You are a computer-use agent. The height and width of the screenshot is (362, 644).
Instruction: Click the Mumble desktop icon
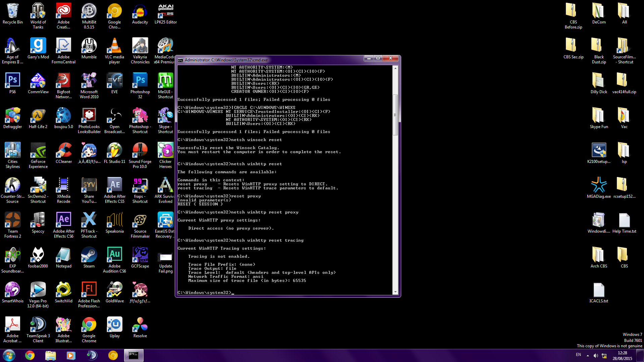[x=89, y=49]
